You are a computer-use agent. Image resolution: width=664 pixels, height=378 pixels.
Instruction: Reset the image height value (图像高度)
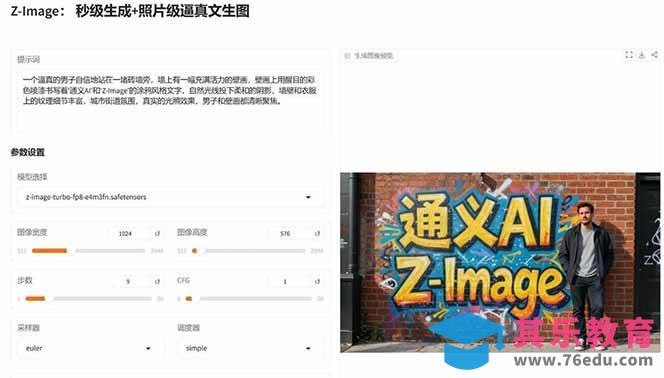click(x=317, y=233)
